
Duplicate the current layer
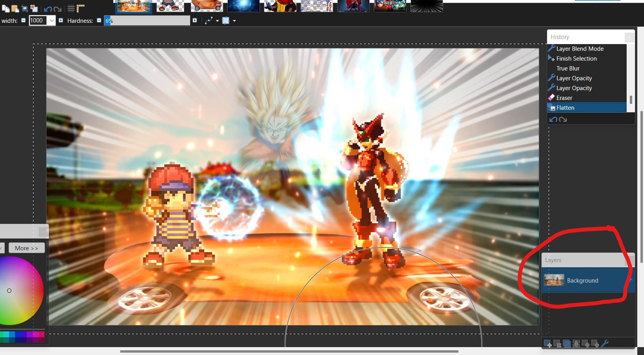(x=567, y=344)
